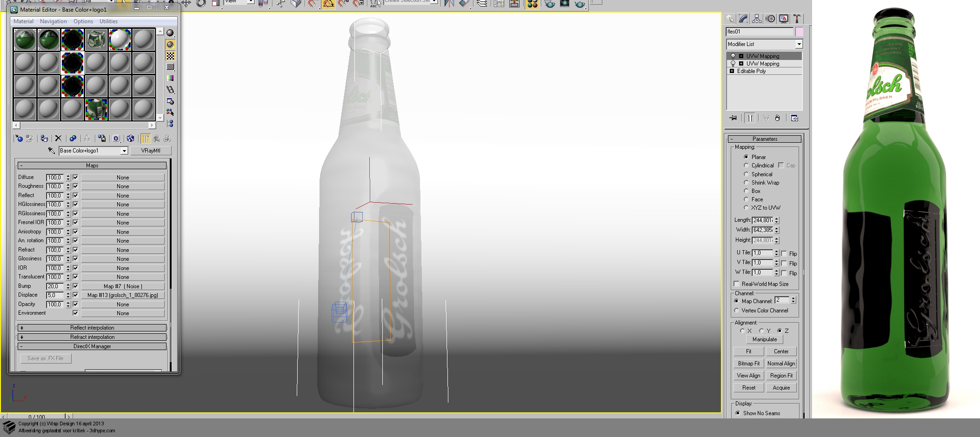Select the fourth-row green label material sample
Viewport: 980px width, 437px height.
coord(96,110)
